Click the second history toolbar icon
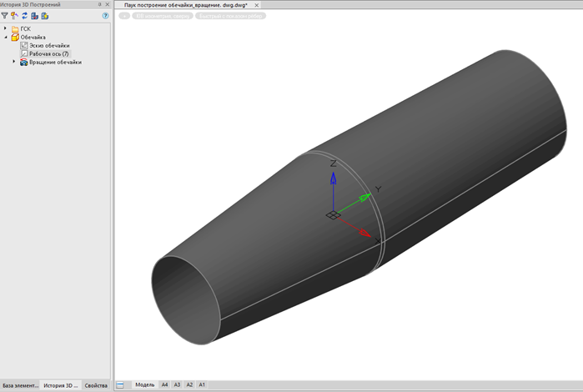The image size is (583, 392). [x=14, y=16]
